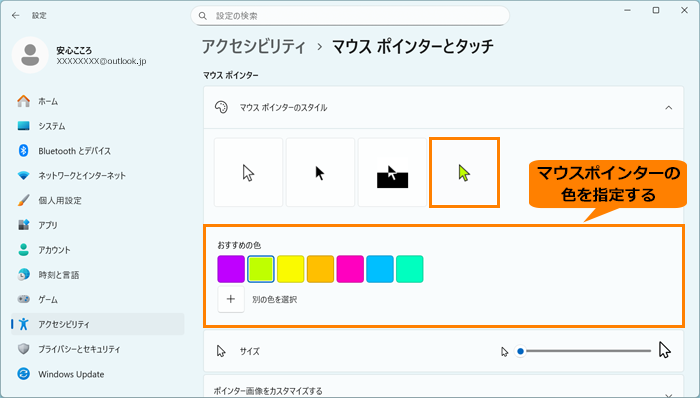The image size is (700, 398).
Task: Click the XXXXXXXX@outlook.jp account email
Action: click(101, 62)
